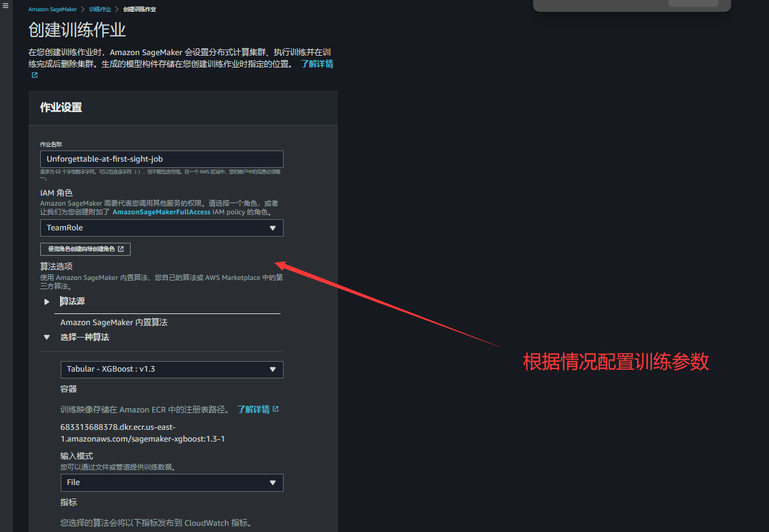Image resolution: width=769 pixels, height=532 pixels.
Task: Select the 作业设置 panel heading
Action: point(61,107)
